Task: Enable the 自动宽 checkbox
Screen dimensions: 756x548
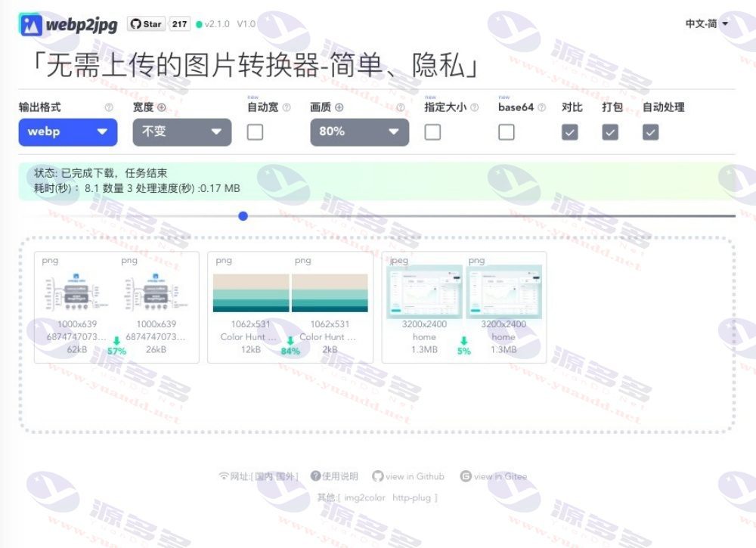Action: [x=255, y=132]
